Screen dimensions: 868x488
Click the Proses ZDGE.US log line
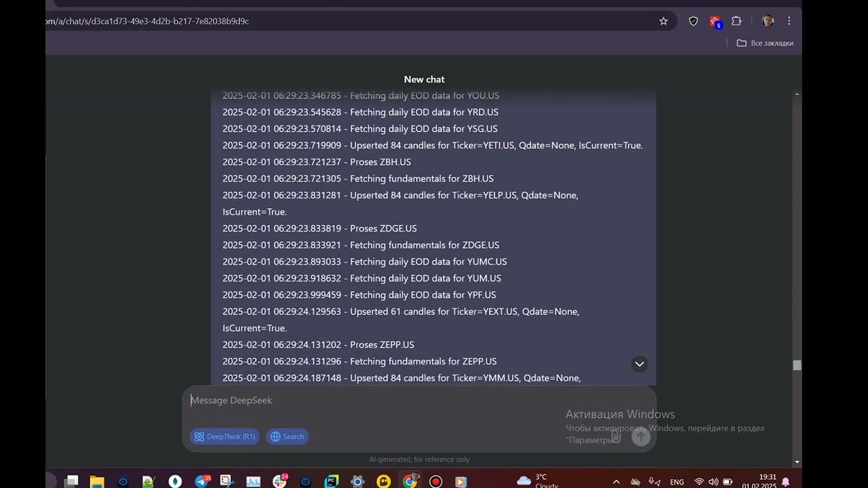(x=319, y=228)
